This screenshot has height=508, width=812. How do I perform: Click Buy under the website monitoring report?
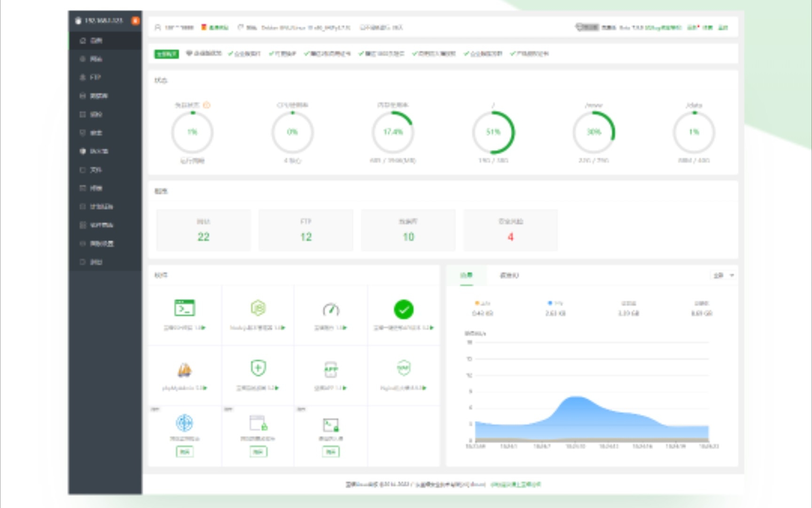pyautogui.click(x=185, y=452)
